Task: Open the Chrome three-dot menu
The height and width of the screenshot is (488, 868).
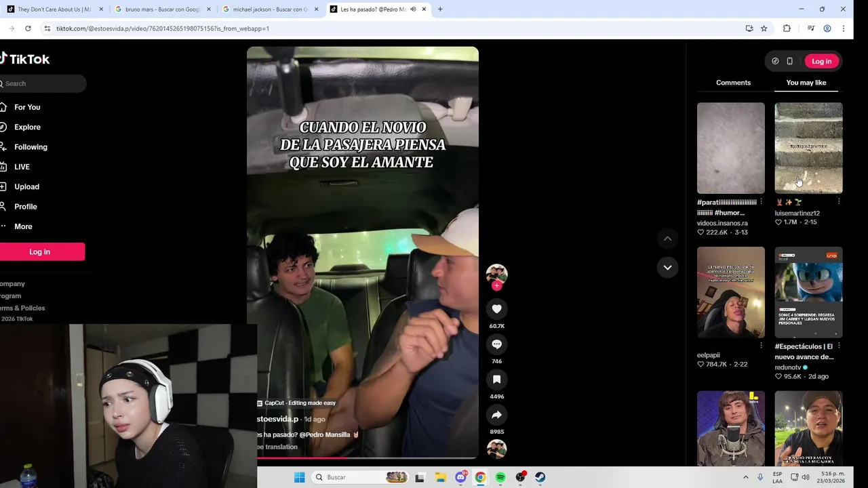Action: 844,28
